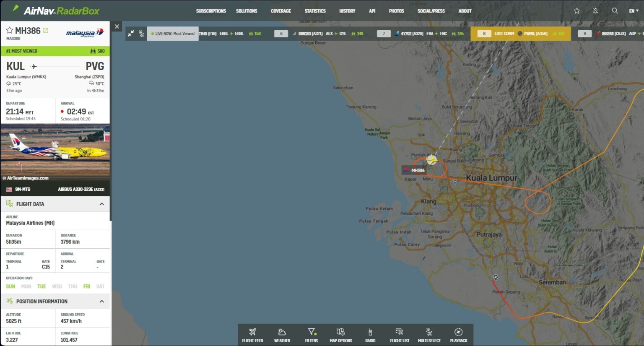Open the Weather overlay options
The image size is (644, 346).
[282, 335]
